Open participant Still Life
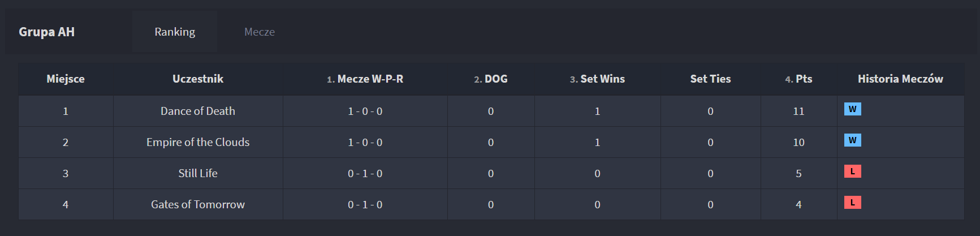 [198, 173]
